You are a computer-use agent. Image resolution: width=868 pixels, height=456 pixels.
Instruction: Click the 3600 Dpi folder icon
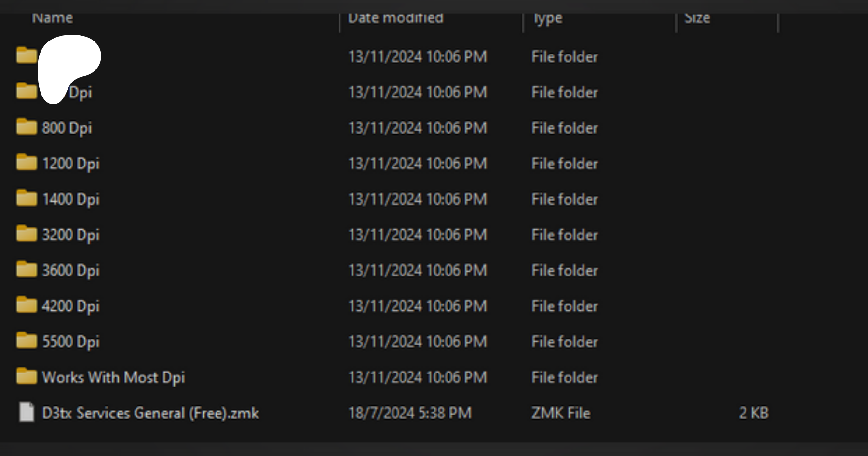[27, 270]
